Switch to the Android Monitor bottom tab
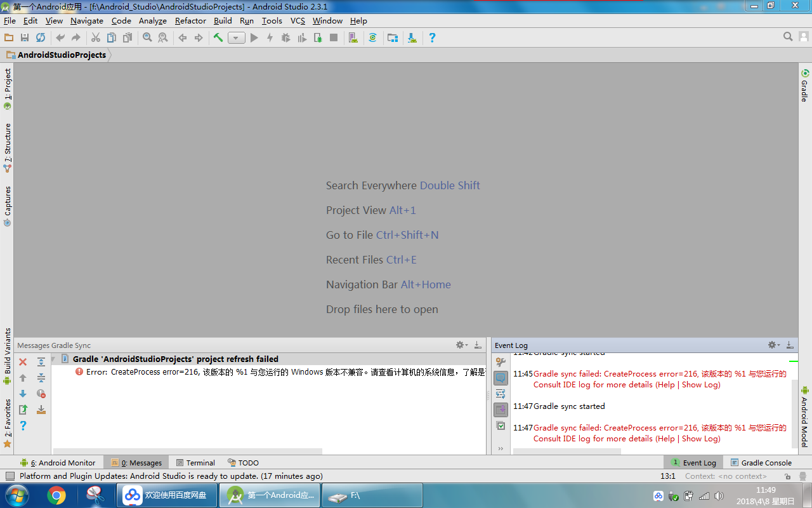 click(x=58, y=463)
